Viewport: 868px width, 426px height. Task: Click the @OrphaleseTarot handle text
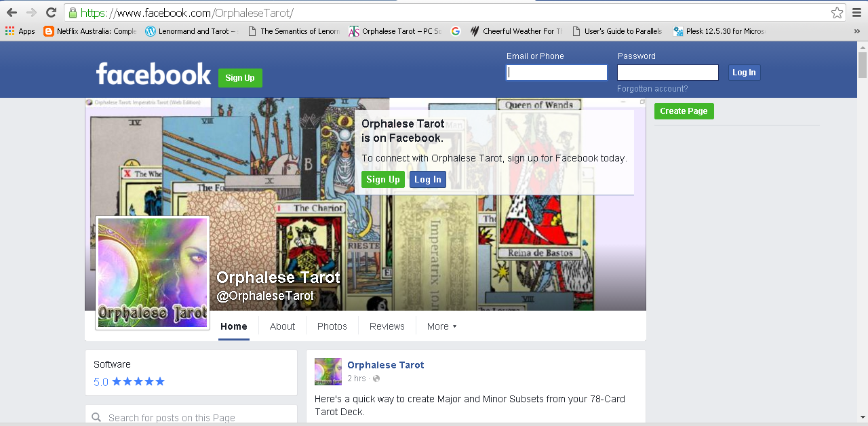pos(265,296)
